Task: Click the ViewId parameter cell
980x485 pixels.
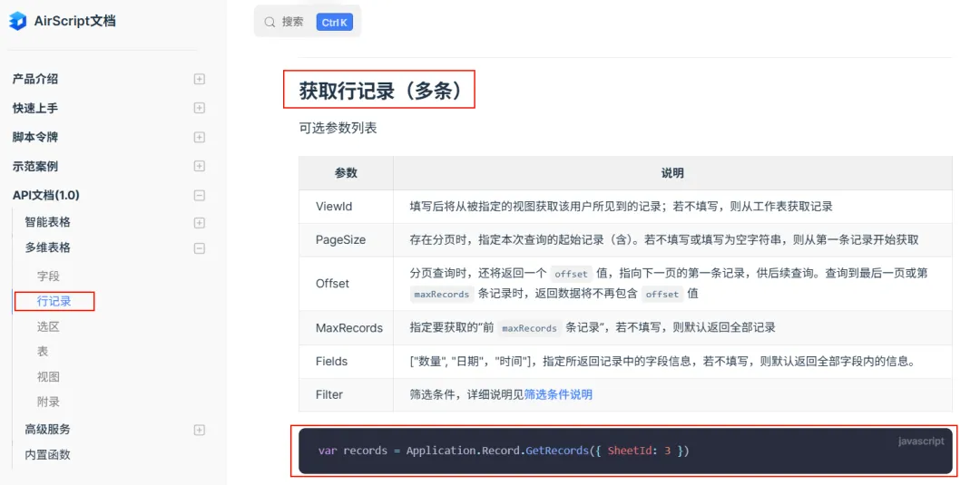Action: (x=347, y=207)
